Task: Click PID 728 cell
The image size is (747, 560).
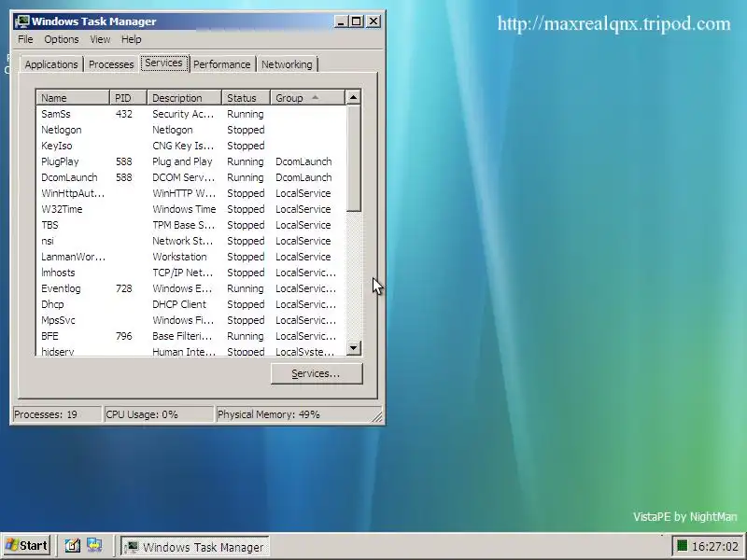Action: [x=124, y=288]
